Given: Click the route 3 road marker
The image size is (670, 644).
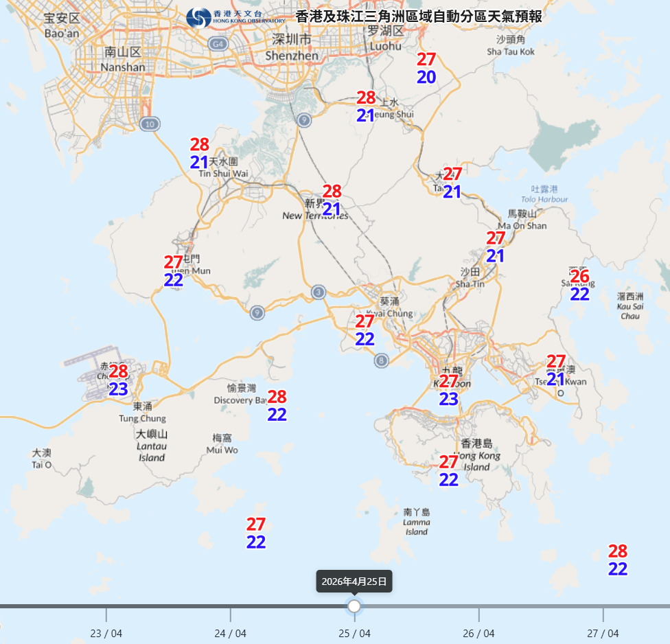Looking at the screenshot, I should [x=318, y=292].
